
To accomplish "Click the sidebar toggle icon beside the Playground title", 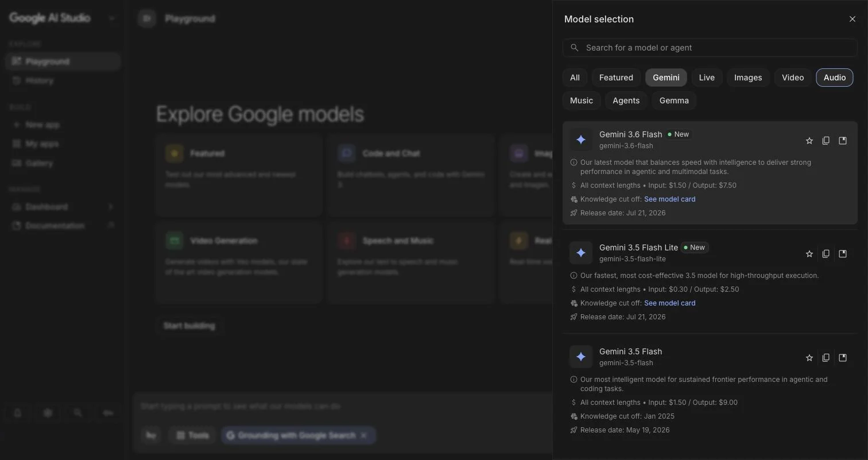I will 147,18.
